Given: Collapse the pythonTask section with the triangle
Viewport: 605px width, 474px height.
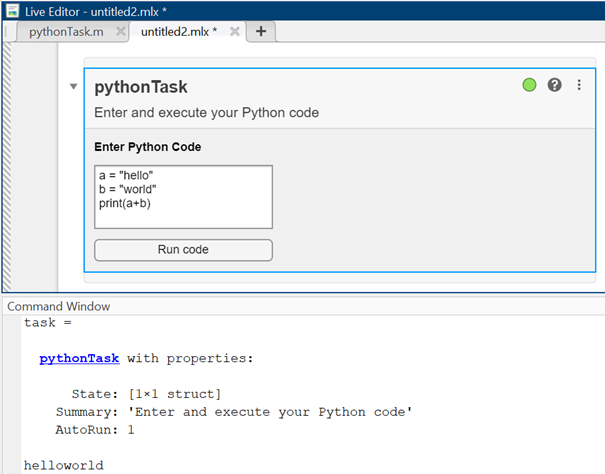Looking at the screenshot, I should [x=73, y=86].
